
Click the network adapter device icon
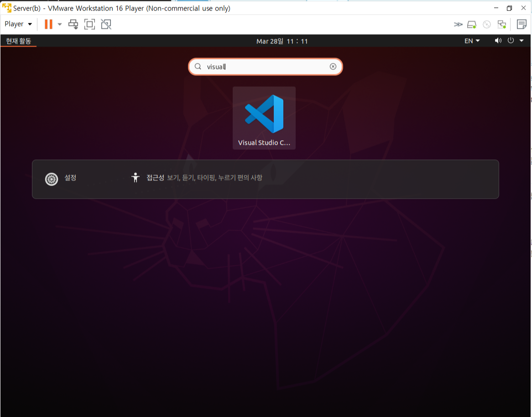(502, 25)
